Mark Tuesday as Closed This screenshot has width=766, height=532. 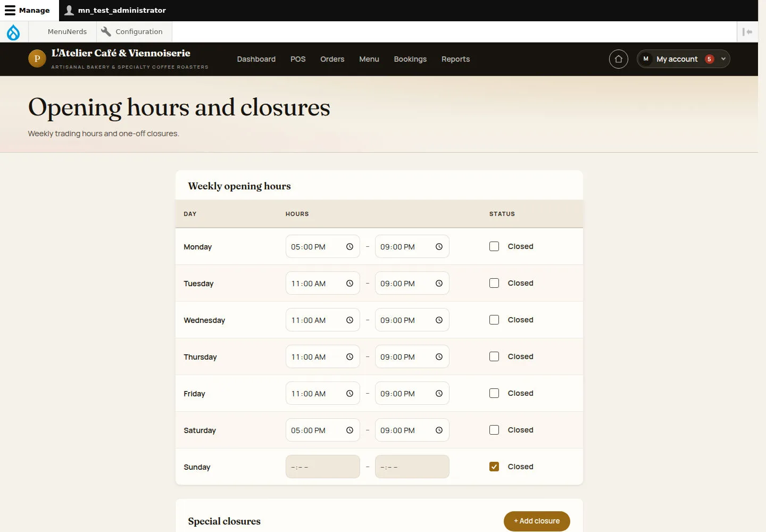(494, 283)
